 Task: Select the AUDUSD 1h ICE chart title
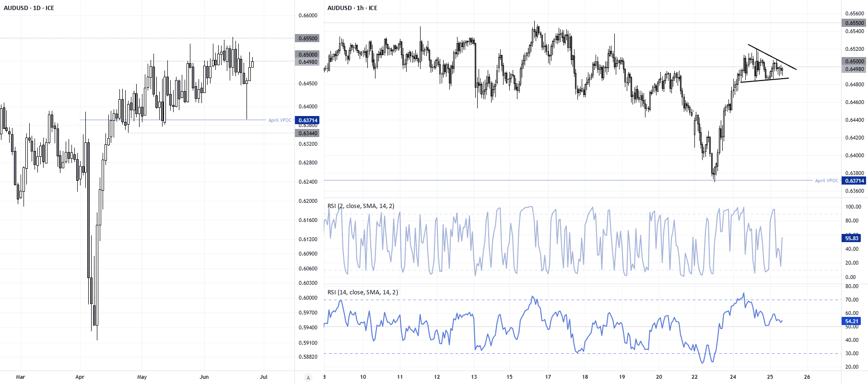point(352,8)
